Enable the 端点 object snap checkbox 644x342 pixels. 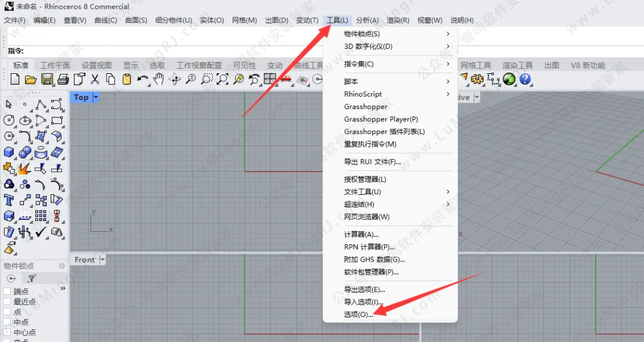coord(7,291)
